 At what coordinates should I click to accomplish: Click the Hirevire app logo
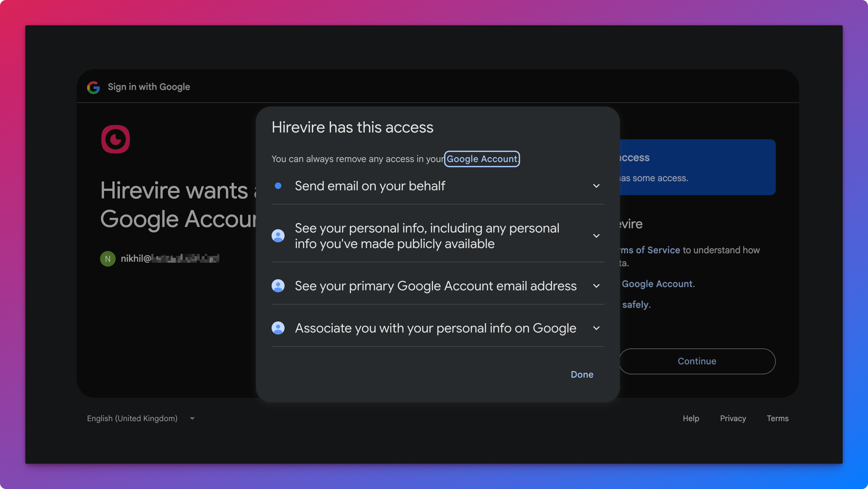tap(115, 139)
